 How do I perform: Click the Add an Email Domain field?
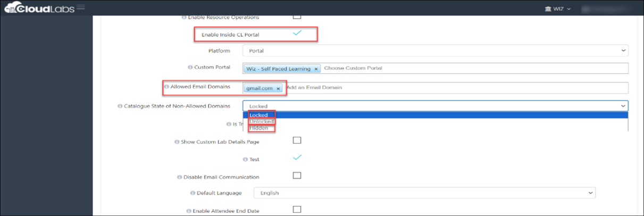(x=314, y=87)
